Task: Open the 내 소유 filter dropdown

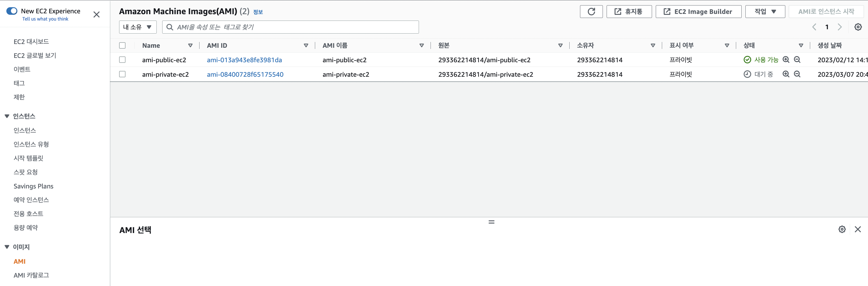Action: coord(137,27)
